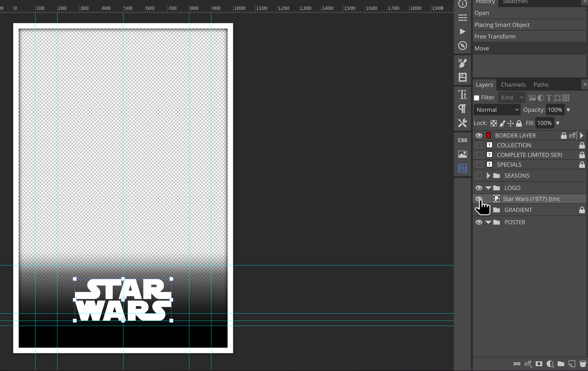Open the Info panel icon

pos(462,4)
